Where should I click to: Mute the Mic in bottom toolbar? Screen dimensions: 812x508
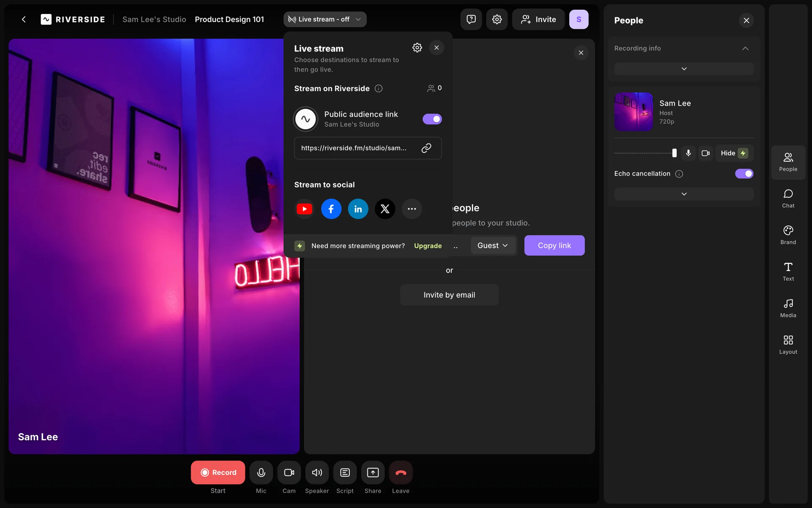261,472
